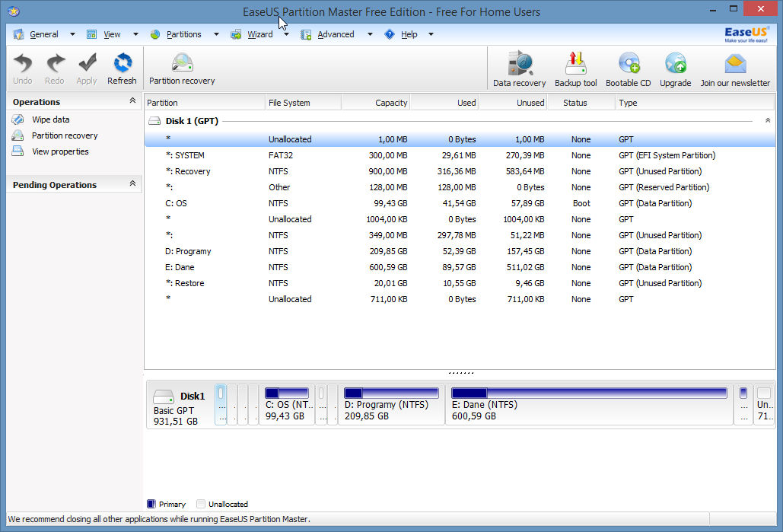The height and width of the screenshot is (532, 783).
Task: Select the *: Recovery partition row
Action: [x=460, y=171]
